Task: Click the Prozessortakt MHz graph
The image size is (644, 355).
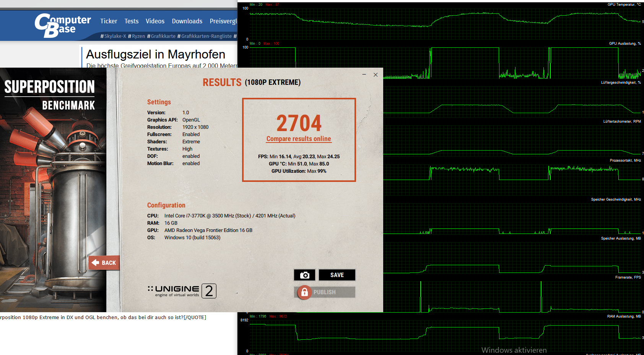Action: [512, 179]
